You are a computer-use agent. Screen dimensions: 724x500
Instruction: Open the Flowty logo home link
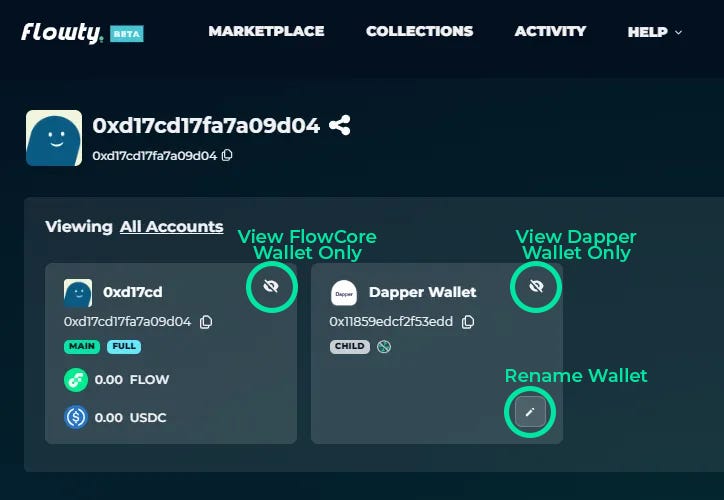(x=61, y=33)
